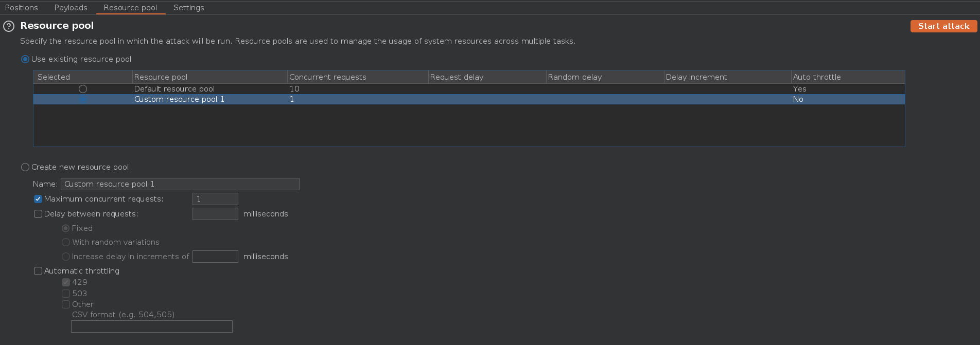Sort by Request delay column header
Screen dimensions: 980x345
coord(487,77)
